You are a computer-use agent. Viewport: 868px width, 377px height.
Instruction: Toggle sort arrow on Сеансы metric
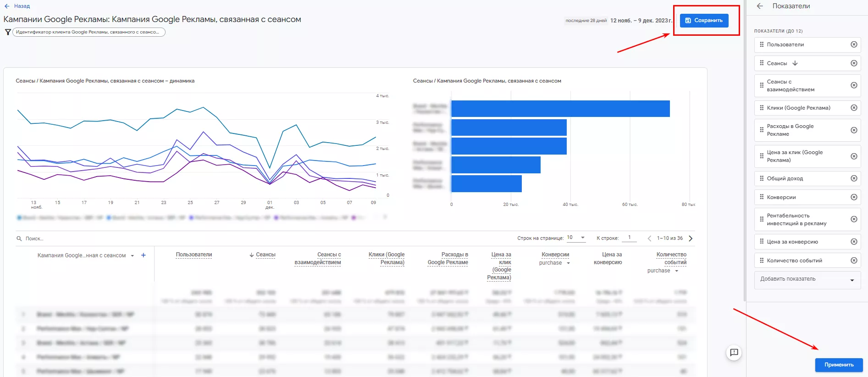click(795, 63)
